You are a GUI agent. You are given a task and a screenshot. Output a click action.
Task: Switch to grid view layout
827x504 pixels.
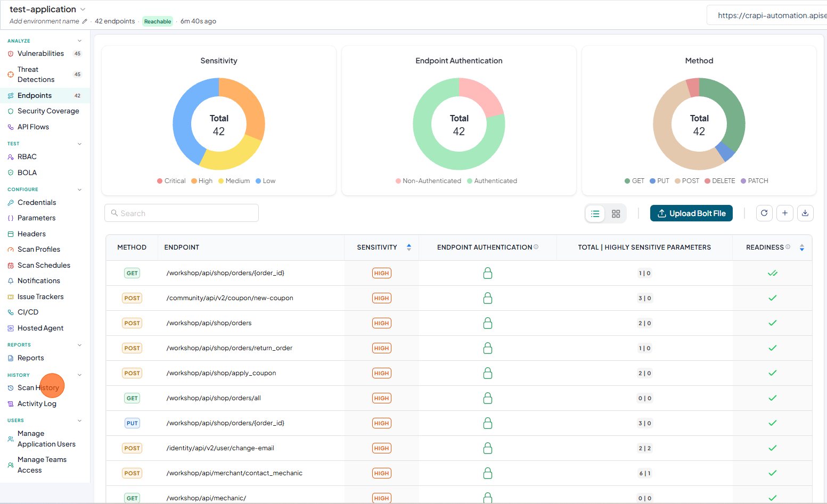(616, 213)
